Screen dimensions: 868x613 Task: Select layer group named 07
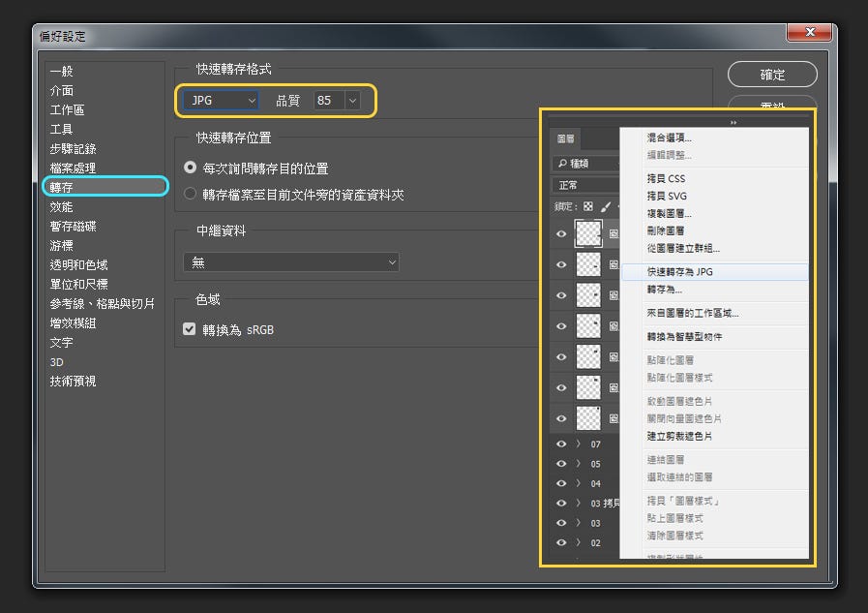596,444
